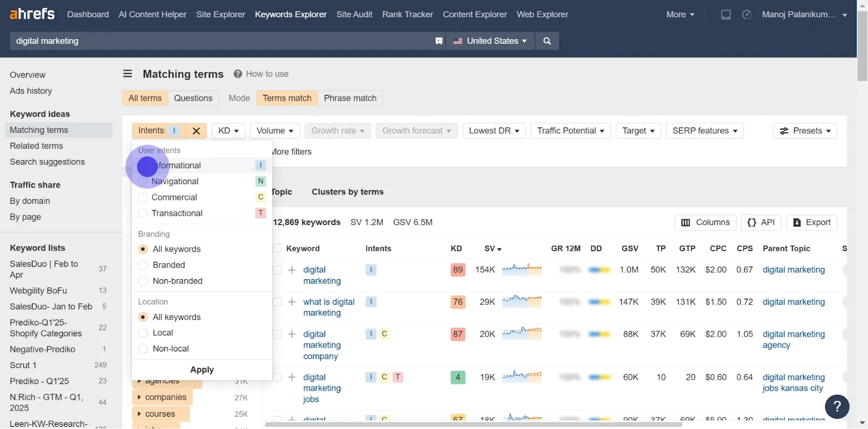This screenshot has width=868, height=429.
Task: Click the KD 89 difficulty badge
Action: pyautogui.click(x=458, y=270)
